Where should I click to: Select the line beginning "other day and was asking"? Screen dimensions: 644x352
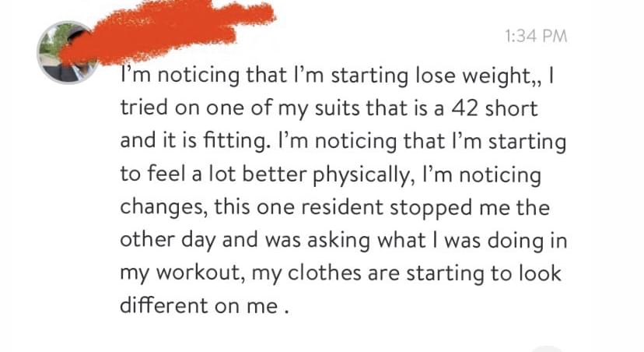[x=343, y=241]
